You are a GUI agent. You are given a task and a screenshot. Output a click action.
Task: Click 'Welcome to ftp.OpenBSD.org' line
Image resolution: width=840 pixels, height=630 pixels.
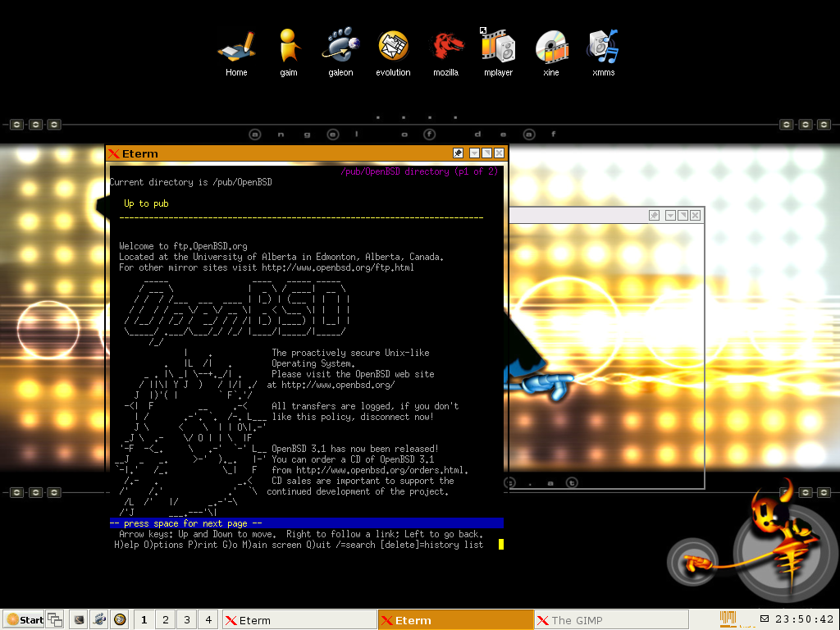(x=183, y=246)
